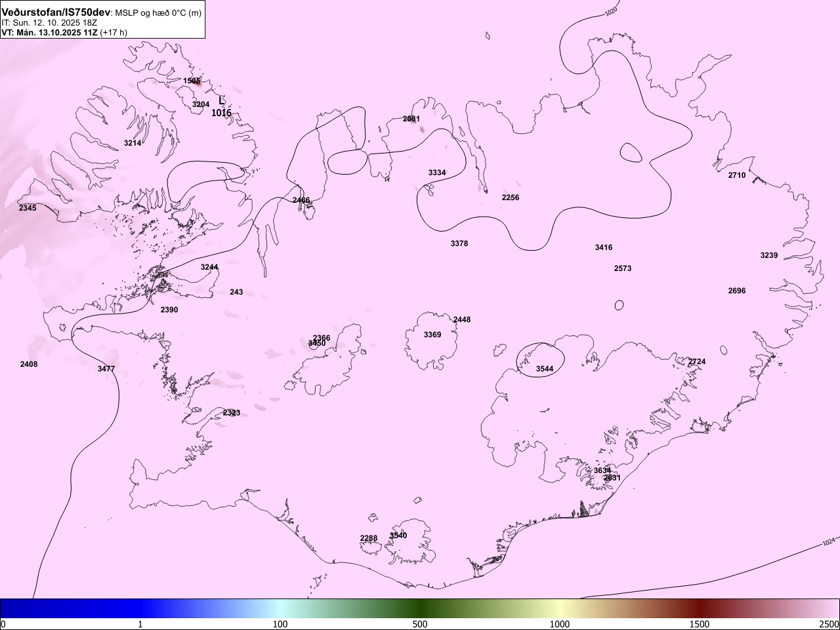Viewport: 840px width, 630px height.
Task: Select the IT: Sun. 12. 10. 2025 18Z line
Action: click(x=49, y=22)
